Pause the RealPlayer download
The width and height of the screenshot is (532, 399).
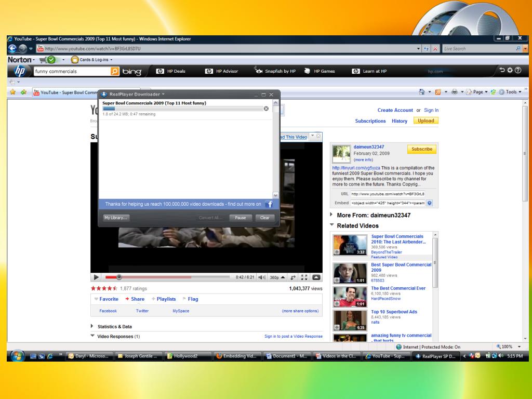[240, 218]
